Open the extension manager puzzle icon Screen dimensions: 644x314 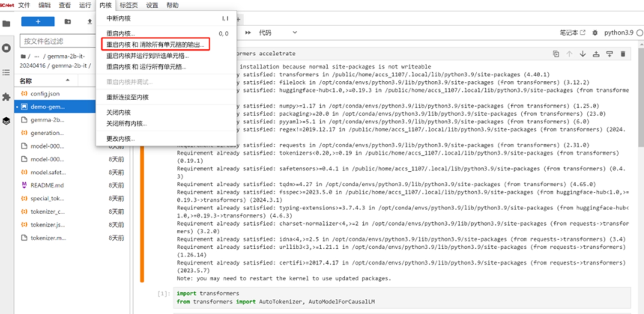tap(6, 97)
